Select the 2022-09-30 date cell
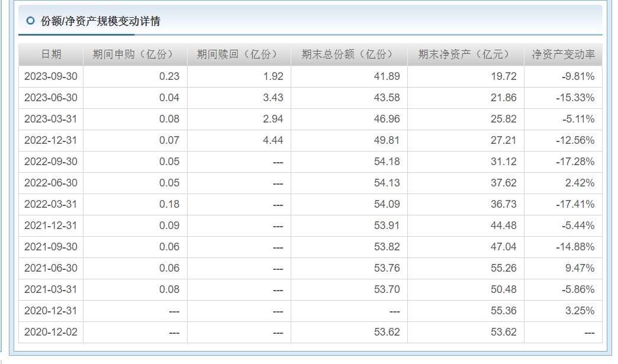This screenshot has width=618, height=364. pos(51,162)
